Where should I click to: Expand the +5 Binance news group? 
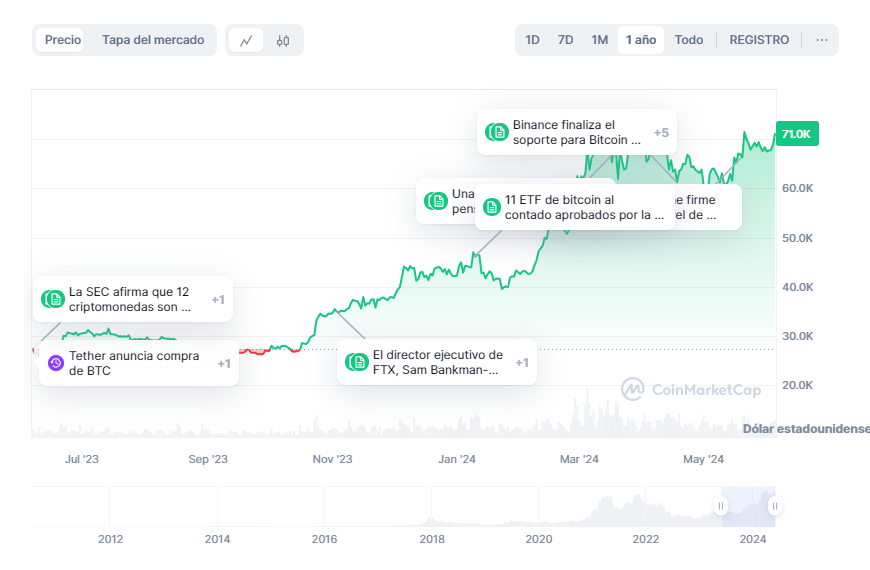661,132
